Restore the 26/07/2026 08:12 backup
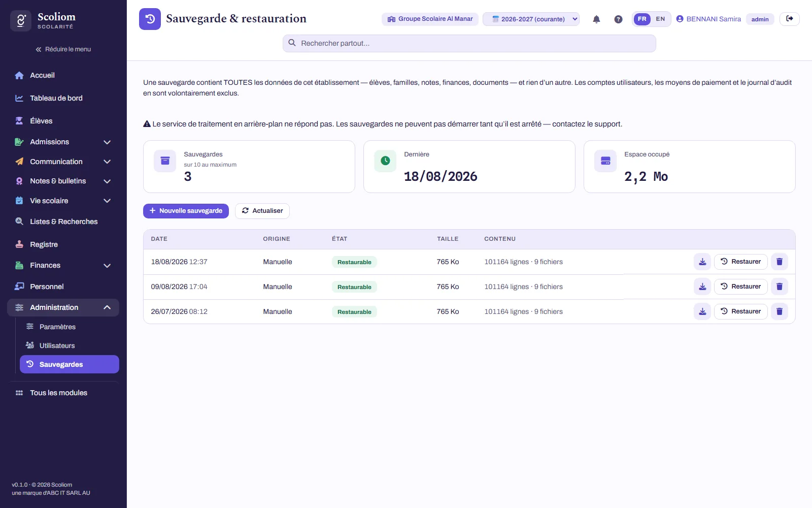The height and width of the screenshot is (508, 812). (x=741, y=311)
